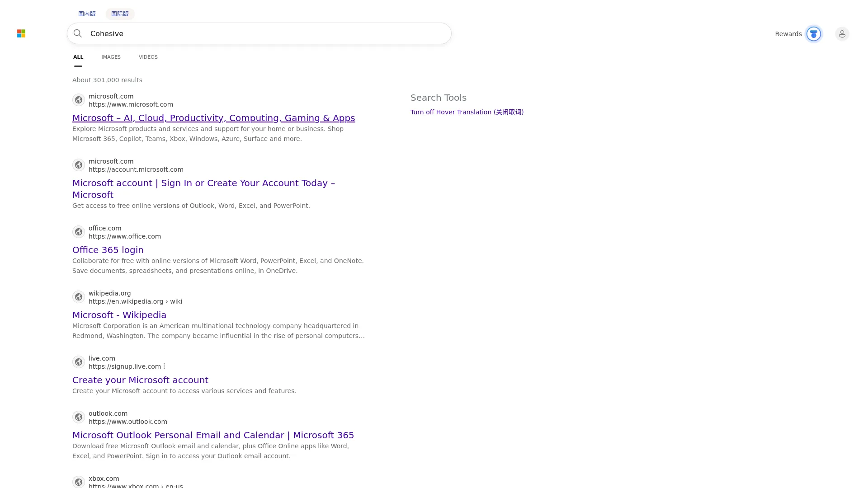Click globe icon beside live.com result

pos(79,362)
